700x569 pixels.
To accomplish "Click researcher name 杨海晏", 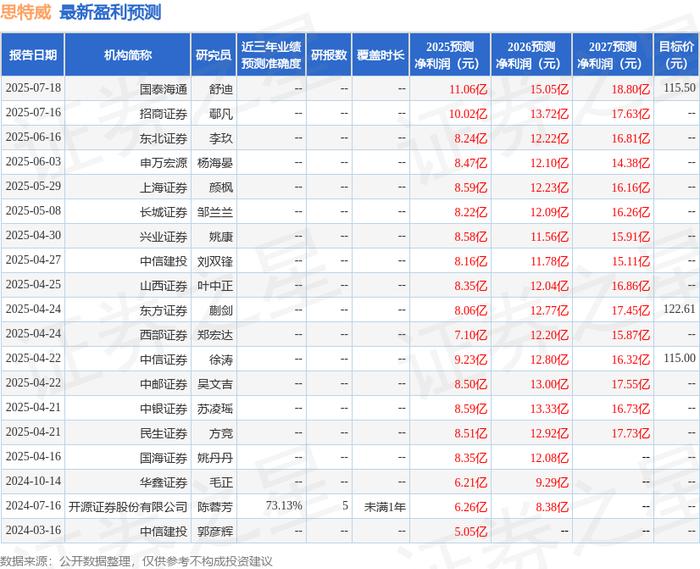I will (215, 163).
